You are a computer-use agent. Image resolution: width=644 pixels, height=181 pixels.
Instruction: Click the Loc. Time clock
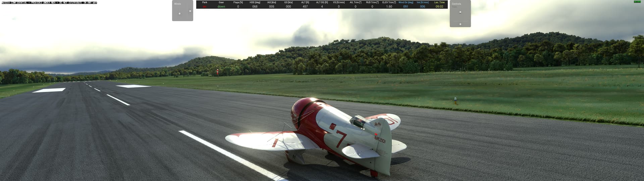(x=439, y=6)
